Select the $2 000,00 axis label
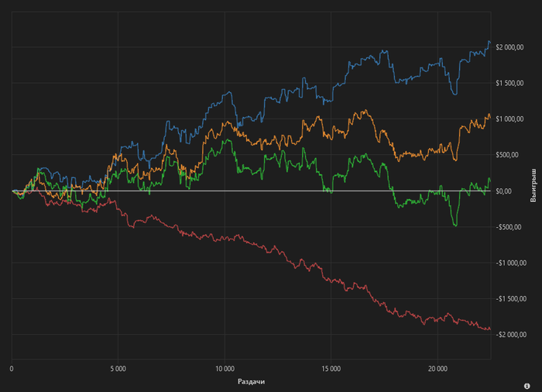542x392 pixels. pos(509,47)
